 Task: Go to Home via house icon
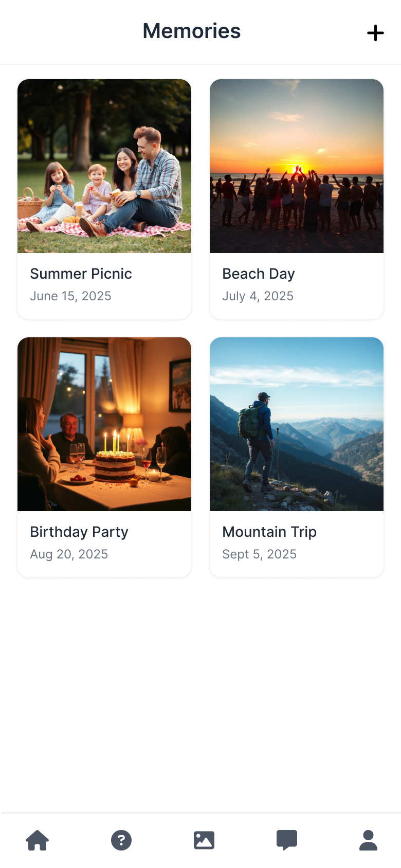(x=38, y=840)
